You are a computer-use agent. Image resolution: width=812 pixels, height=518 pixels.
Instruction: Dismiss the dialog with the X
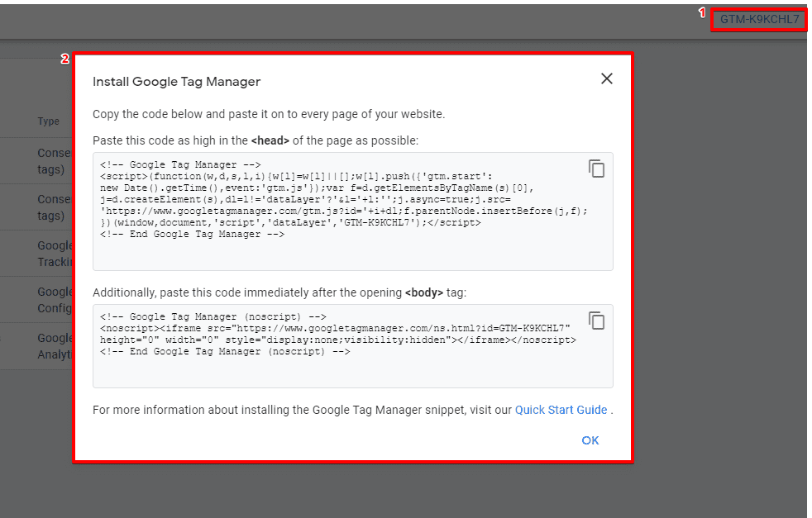(607, 78)
